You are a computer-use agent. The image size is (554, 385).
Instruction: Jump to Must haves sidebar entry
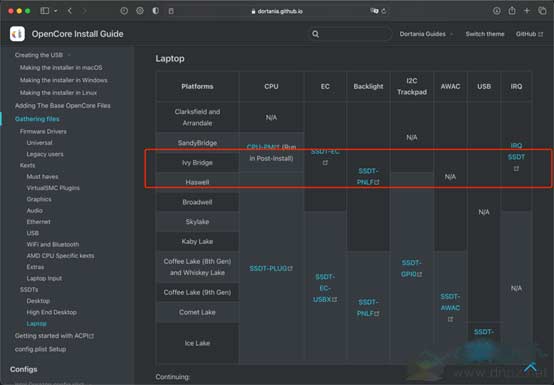coord(42,177)
